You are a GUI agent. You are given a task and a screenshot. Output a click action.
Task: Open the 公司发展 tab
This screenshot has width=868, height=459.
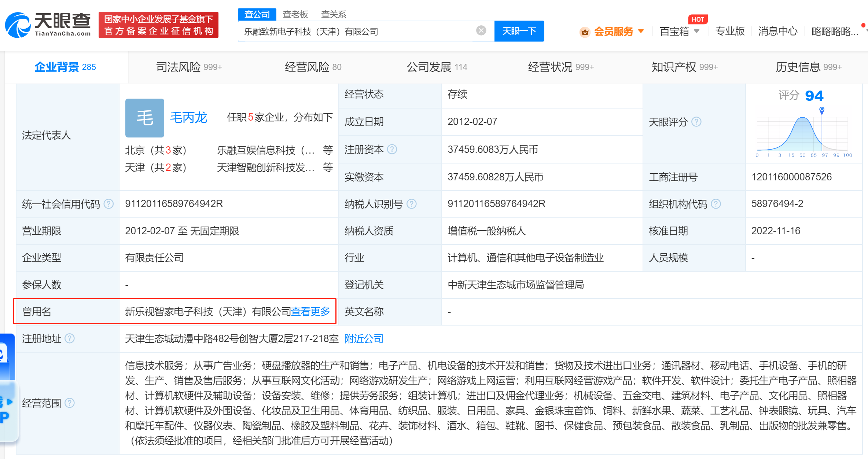click(437, 67)
